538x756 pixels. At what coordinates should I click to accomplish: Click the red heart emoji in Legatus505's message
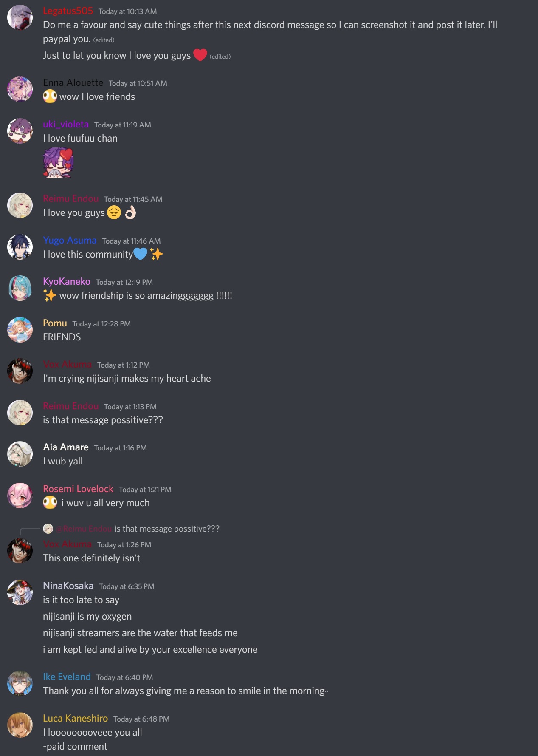200,55
